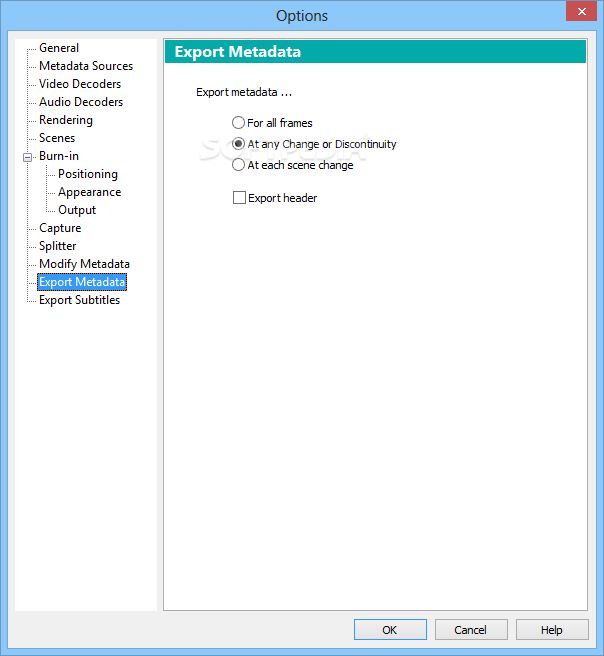Open Export Subtitles settings

(x=79, y=300)
